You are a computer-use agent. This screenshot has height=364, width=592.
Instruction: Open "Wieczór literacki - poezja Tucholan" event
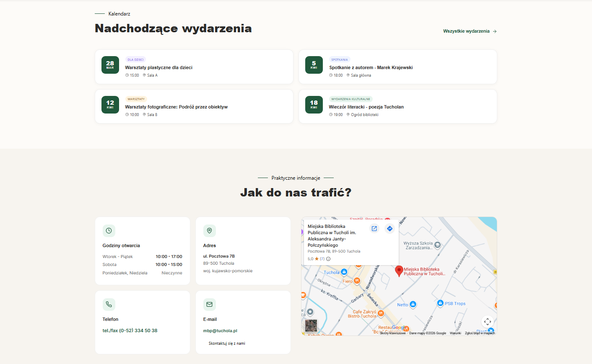coord(366,107)
